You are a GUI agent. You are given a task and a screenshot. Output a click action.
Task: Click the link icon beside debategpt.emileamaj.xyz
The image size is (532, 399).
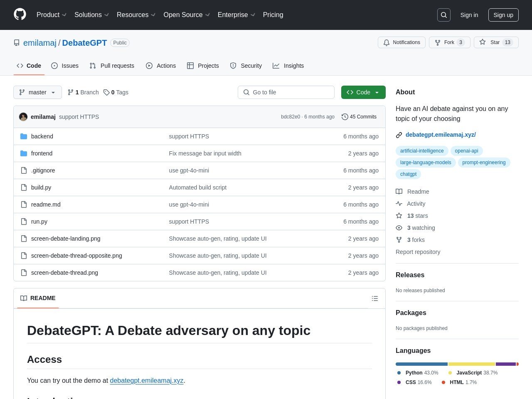(x=399, y=135)
